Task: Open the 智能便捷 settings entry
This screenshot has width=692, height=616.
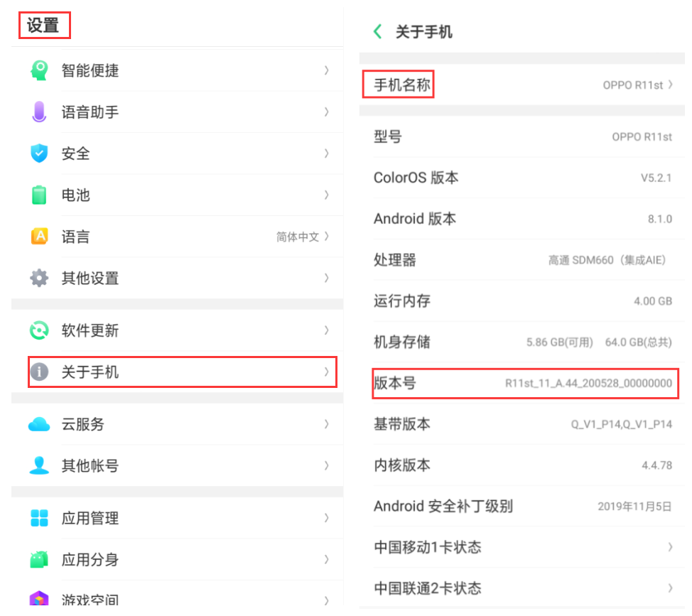Action: point(178,70)
